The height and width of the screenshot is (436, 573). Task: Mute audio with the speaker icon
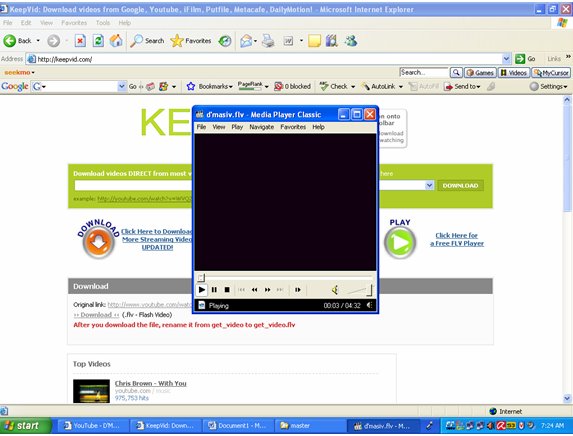coord(335,290)
